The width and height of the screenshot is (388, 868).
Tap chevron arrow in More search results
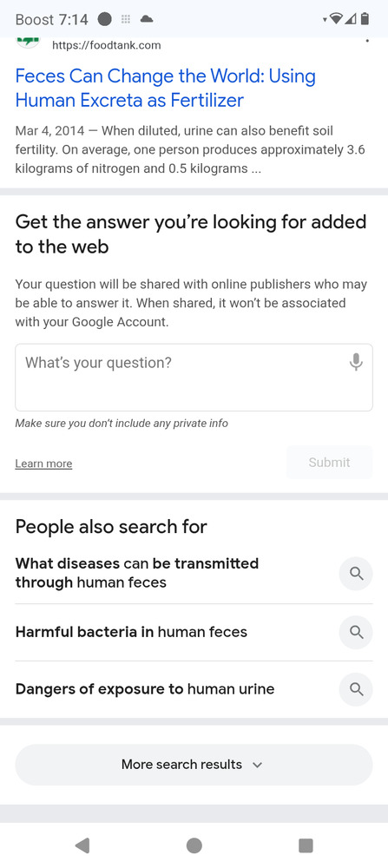[x=257, y=765]
